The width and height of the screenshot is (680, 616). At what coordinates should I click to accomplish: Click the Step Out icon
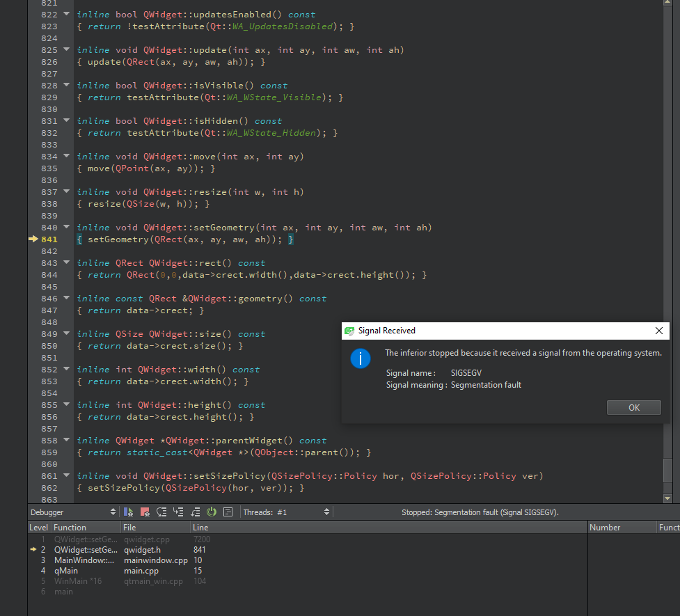(195, 512)
